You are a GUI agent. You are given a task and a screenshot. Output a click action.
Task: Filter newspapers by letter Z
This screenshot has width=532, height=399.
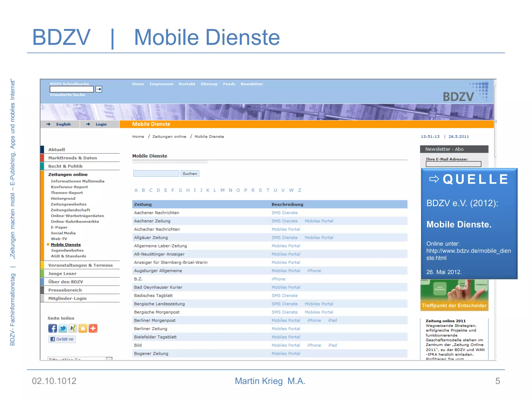pyautogui.click(x=300, y=190)
